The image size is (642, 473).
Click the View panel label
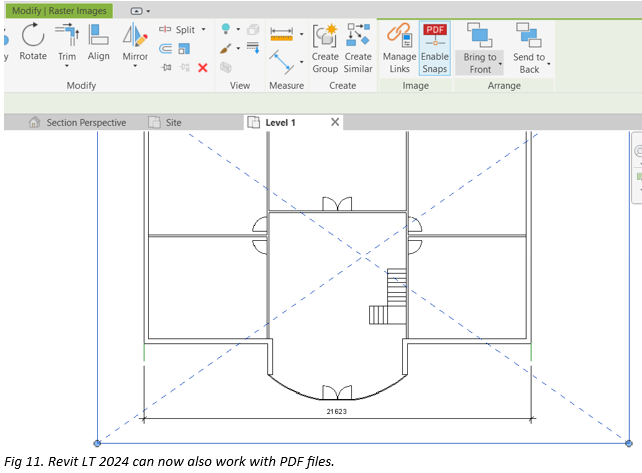click(240, 86)
